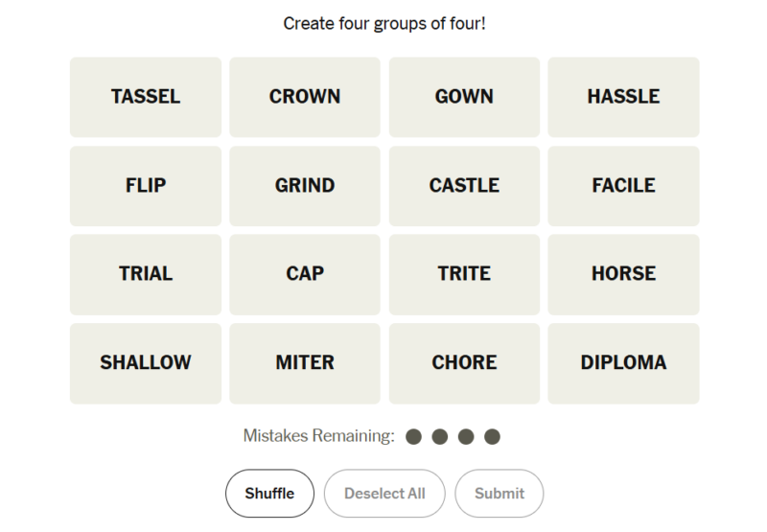Tap the GRIND tile
This screenshot has height=532, width=767.
coord(305,186)
